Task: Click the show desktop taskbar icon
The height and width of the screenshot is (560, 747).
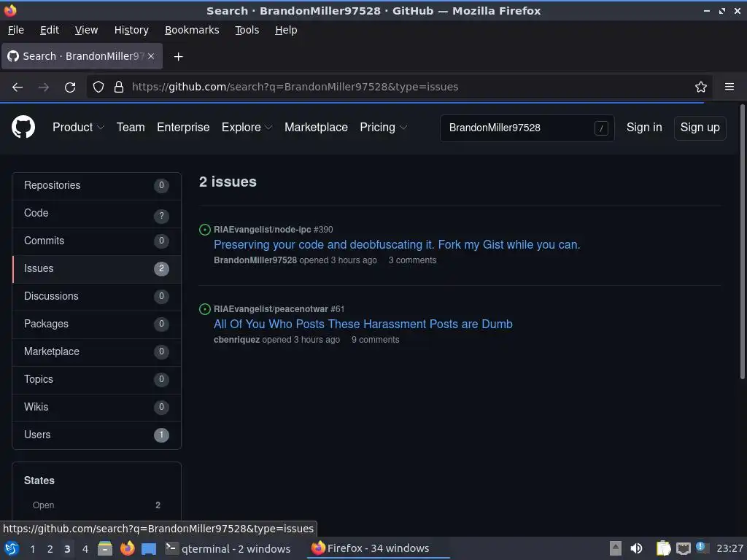Action: click(149, 549)
